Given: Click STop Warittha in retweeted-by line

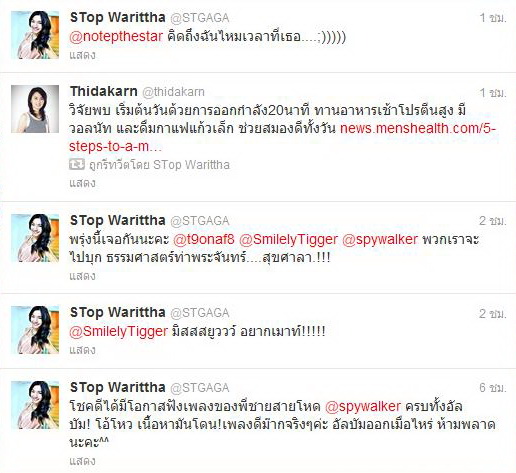Looking at the screenshot, I should point(191,165).
